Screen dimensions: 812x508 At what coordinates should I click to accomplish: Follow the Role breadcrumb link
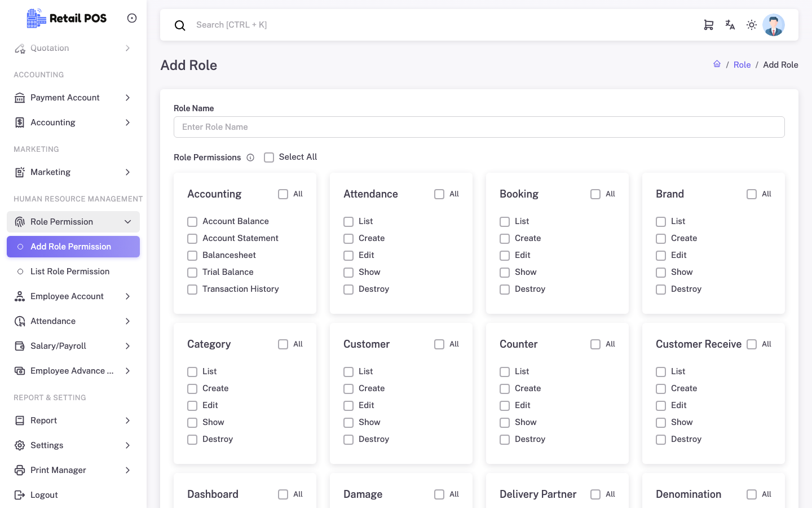[x=742, y=65]
